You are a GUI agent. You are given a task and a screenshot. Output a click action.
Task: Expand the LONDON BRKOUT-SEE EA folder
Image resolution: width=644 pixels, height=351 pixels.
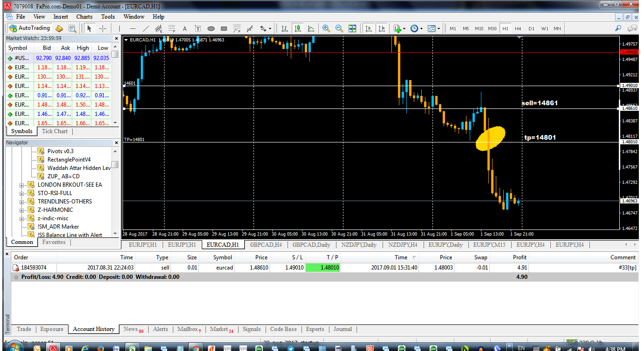22,185
